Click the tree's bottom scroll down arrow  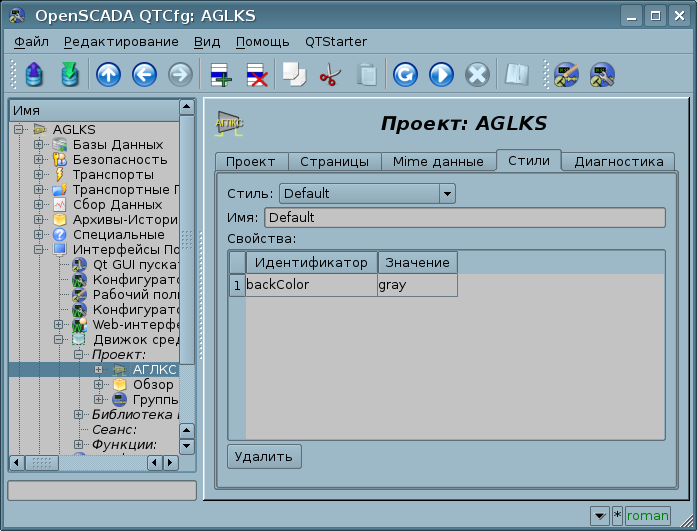pos(186,446)
